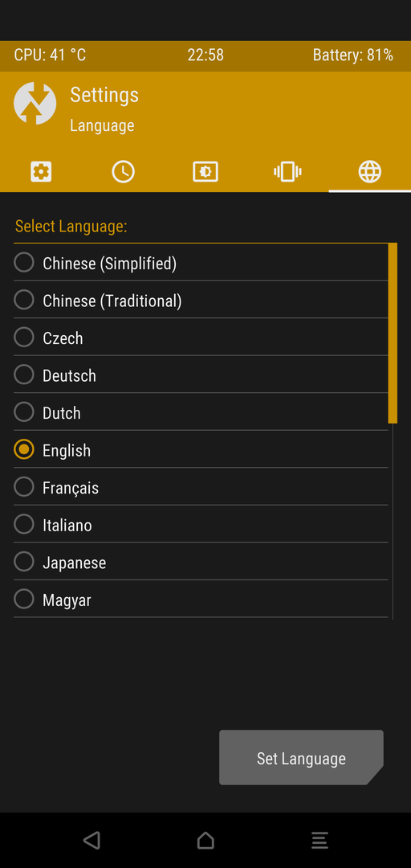The width and height of the screenshot is (411, 868).
Task: Click the Set Language button
Action: pos(301,757)
